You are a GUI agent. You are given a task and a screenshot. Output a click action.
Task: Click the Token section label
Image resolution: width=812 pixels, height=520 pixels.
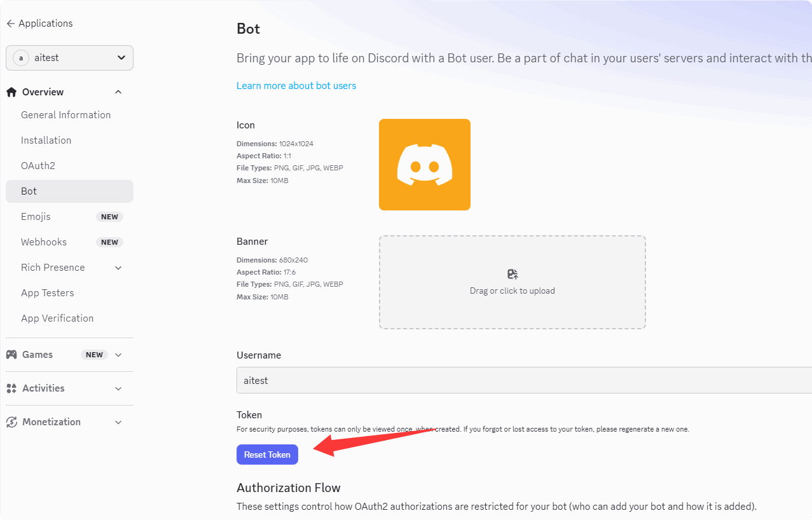[249, 415]
